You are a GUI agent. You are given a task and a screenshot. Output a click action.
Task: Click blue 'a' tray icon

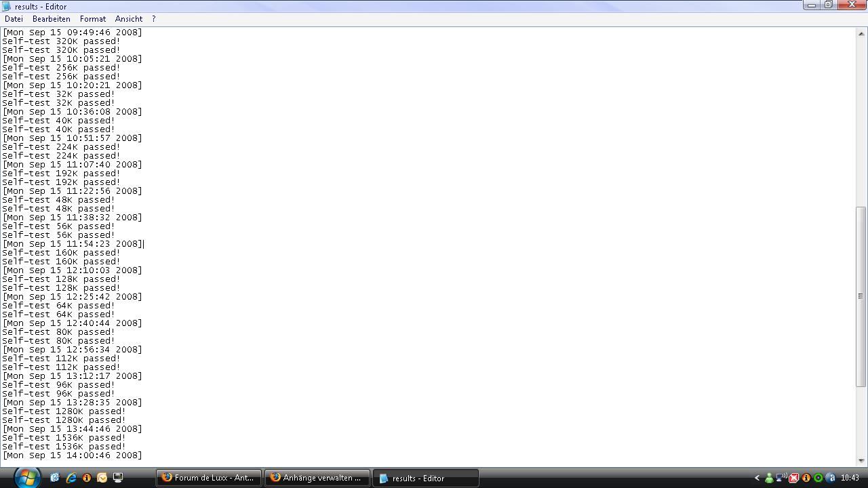(831, 478)
